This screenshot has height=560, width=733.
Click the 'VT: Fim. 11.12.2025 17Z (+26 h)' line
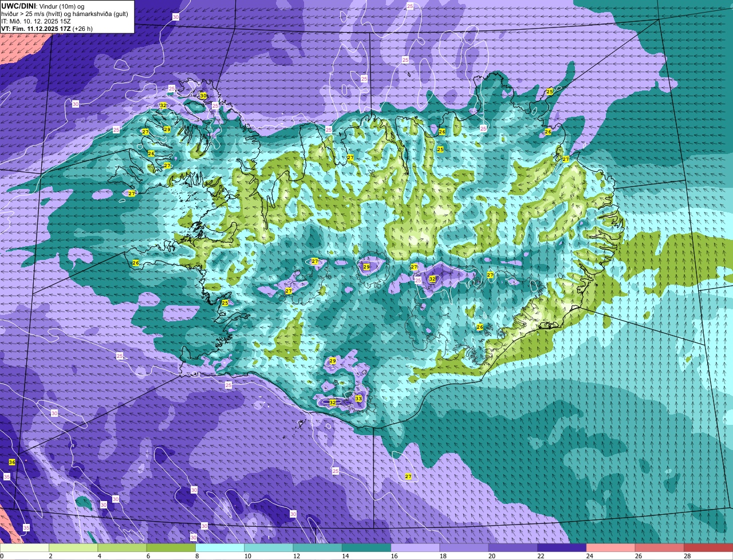47,29
